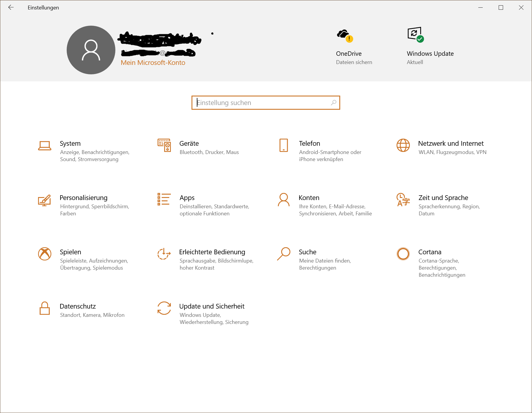Open Personalisierung settings title
Viewport: 532px width, 413px height.
coord(84,198)
